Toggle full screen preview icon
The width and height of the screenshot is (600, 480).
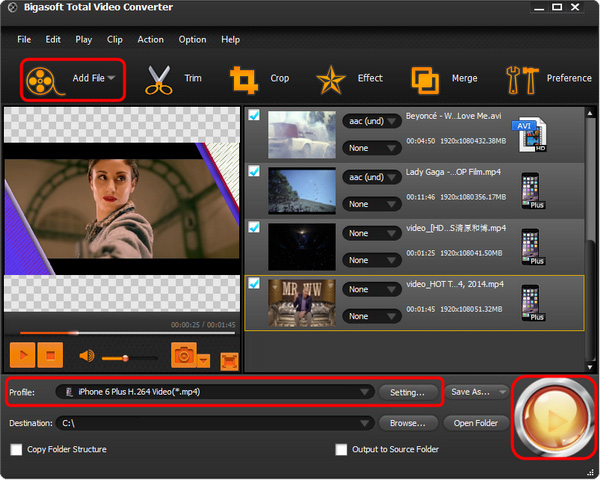[x=229, y=362]
